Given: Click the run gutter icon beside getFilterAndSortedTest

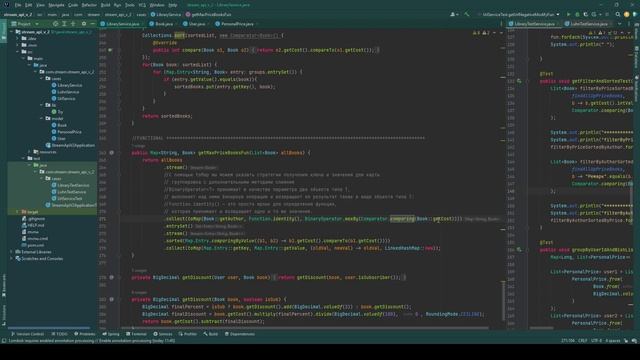Looking at the screenshot, I should coord(519,81).
